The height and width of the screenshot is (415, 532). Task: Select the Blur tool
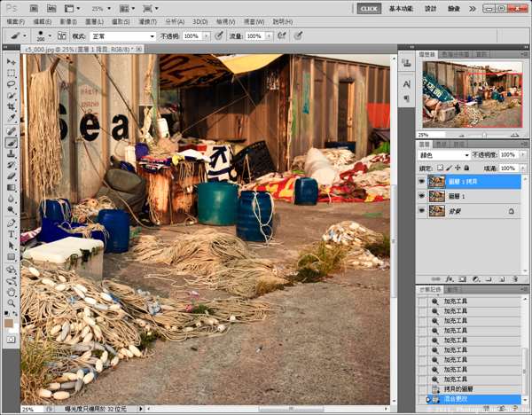(12, 199)
